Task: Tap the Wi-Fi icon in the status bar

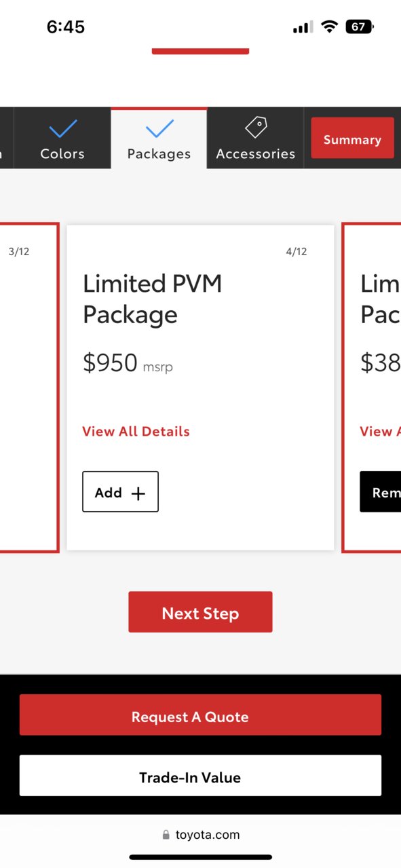Action: click(x=330, y=27)
